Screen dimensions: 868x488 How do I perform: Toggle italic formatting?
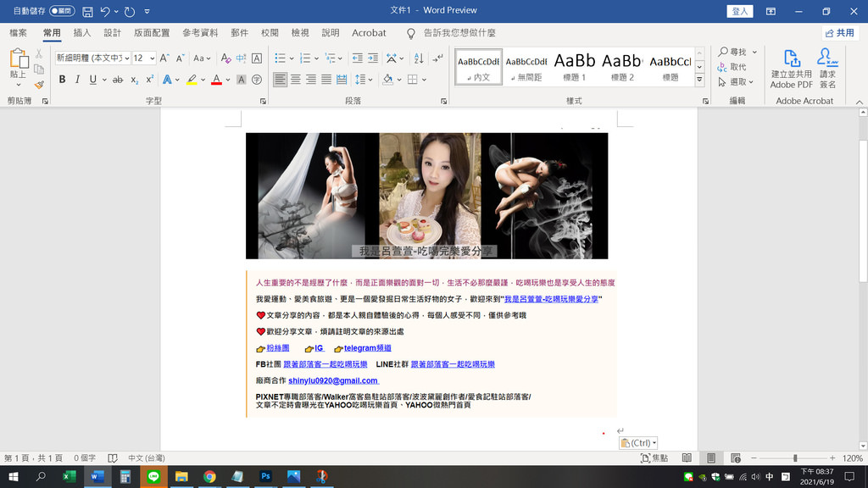coord(77,80)
